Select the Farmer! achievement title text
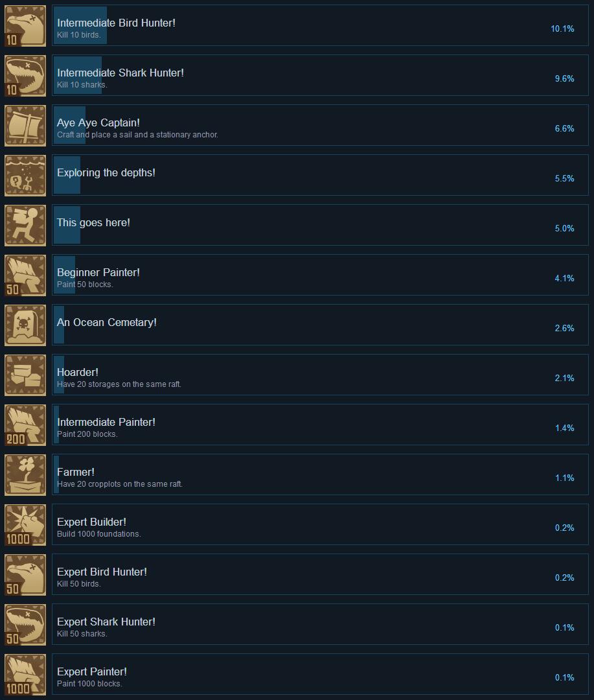594x700 pixels. (x=75, y=472)
